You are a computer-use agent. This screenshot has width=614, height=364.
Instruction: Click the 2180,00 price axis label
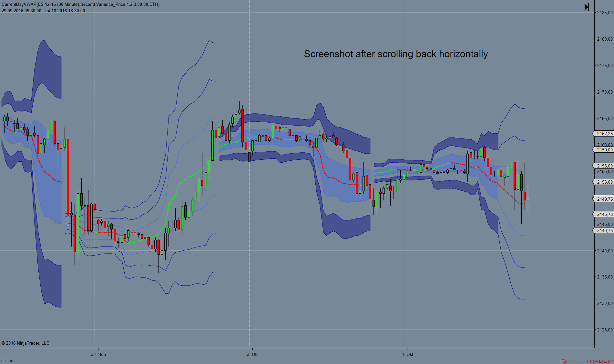coord(605,39)
